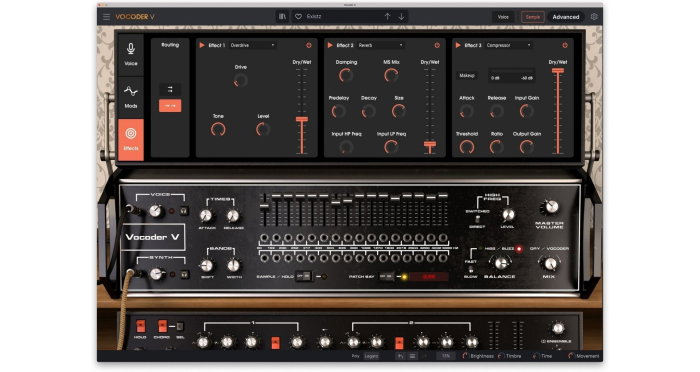Toggle the Patch Bay switch
Screen dimensions: 700x372
[x=386, y=277]
